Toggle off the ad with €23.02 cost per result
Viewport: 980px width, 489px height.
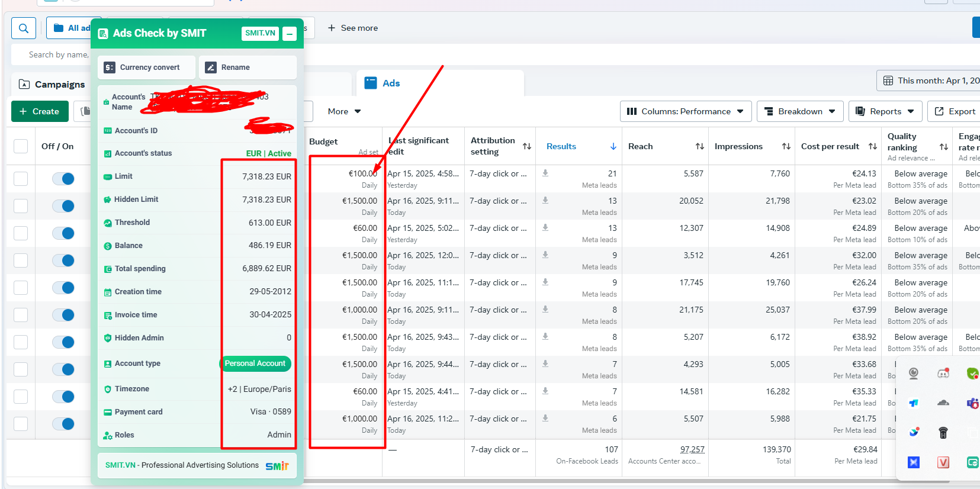click(63, 206)
